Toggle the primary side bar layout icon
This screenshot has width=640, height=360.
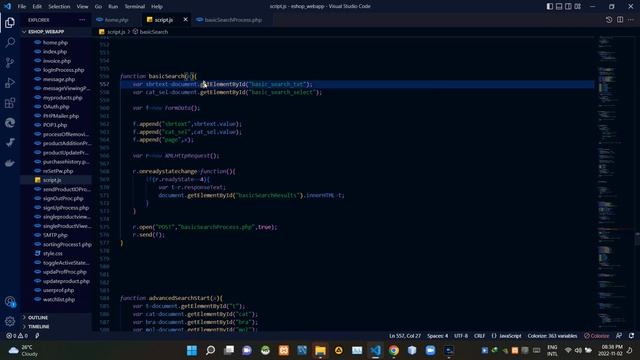click(x=550, y=6)
